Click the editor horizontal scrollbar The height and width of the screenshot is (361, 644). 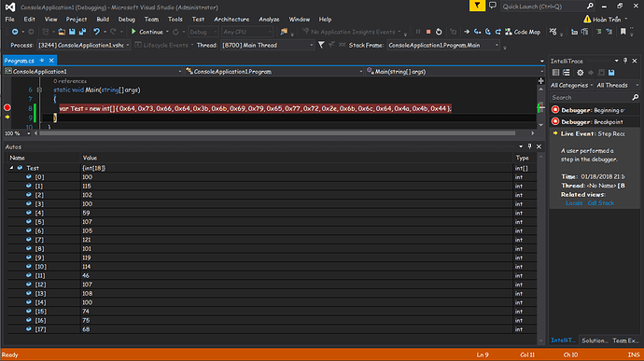click(277, 133)
